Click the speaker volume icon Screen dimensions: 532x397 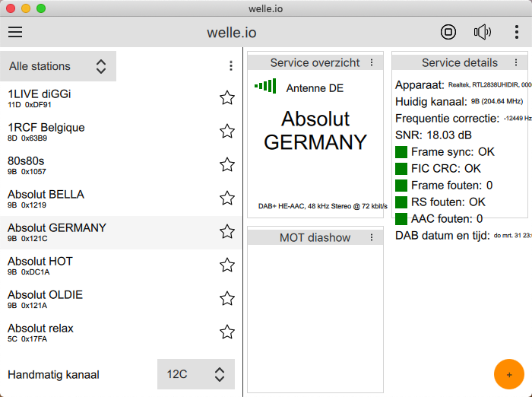click(482, 32)
